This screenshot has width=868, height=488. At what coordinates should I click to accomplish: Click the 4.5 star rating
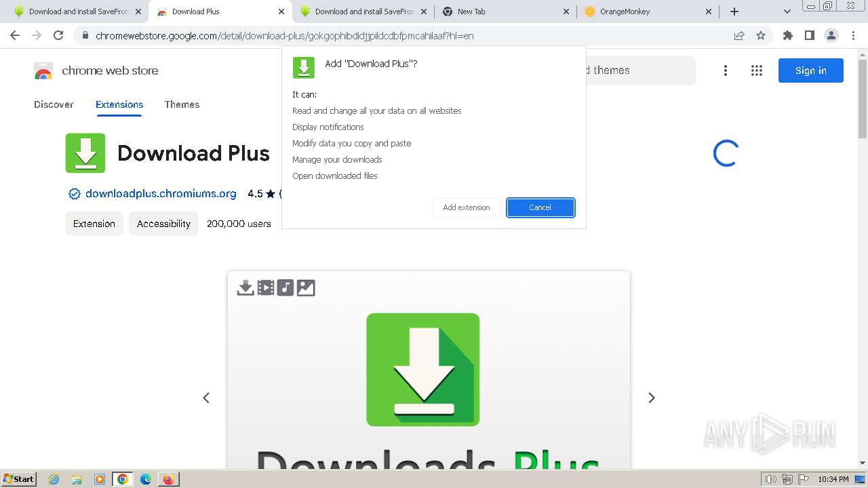click(x=262, y=194)
